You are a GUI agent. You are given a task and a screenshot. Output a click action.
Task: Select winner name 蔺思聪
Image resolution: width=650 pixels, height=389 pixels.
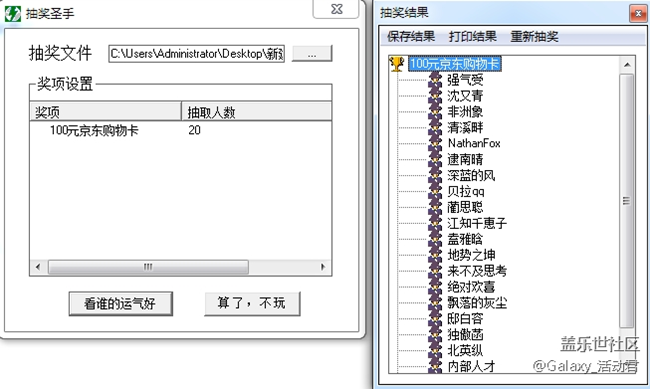pyautogui.click(x=465, y=207)
